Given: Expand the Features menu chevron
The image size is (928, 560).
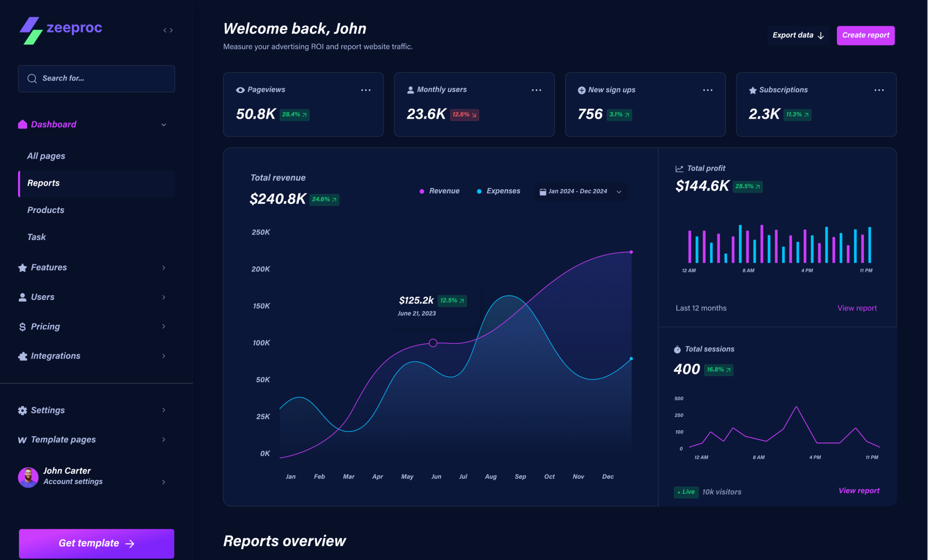Looking at the screenshot, I should click(x=164, y=268).
